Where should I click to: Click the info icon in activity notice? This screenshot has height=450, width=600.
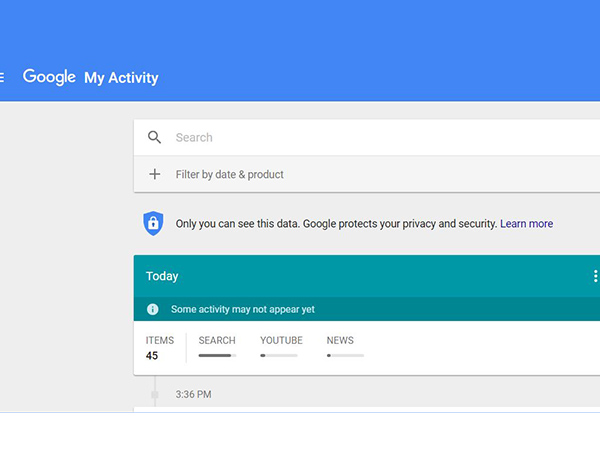(x=153, y=309)
